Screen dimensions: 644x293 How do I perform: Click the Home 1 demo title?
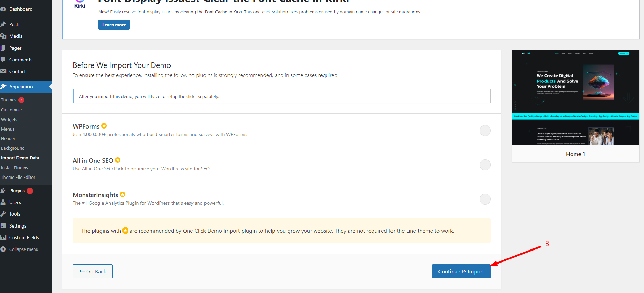pyautogui.click(x=575, y=154)
